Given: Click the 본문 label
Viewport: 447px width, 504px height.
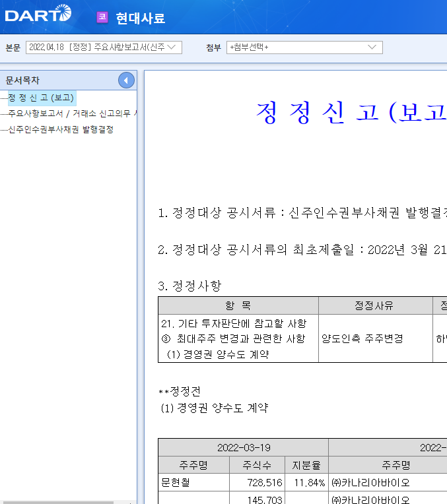Looking at the screenshot, I should pyautogui.click(x=13, y=48).
